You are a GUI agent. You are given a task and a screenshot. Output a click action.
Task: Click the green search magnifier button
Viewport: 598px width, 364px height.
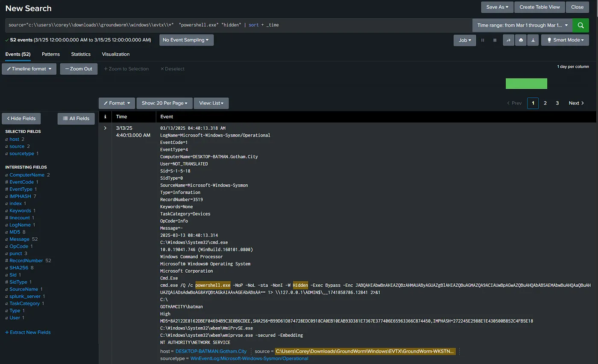pos(580,25)
